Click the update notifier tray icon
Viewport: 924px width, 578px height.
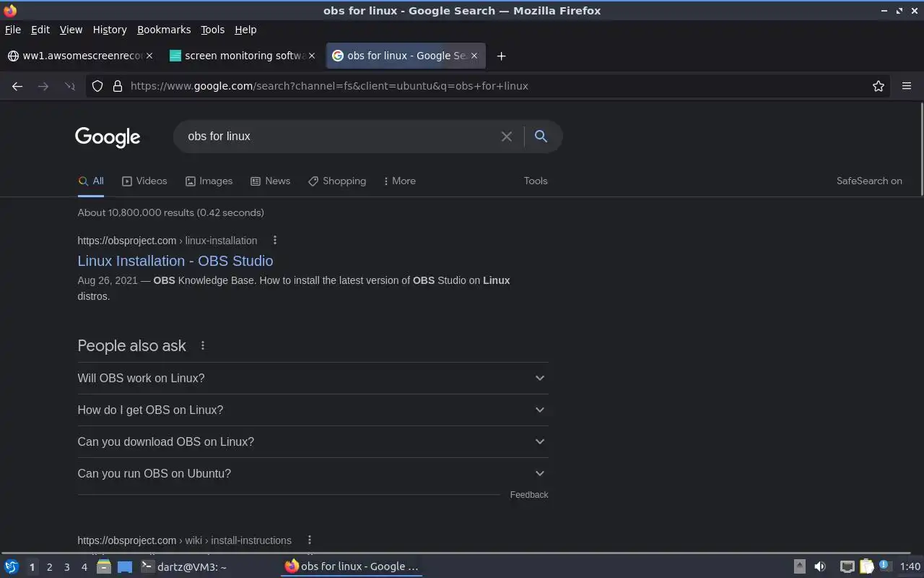885,566
